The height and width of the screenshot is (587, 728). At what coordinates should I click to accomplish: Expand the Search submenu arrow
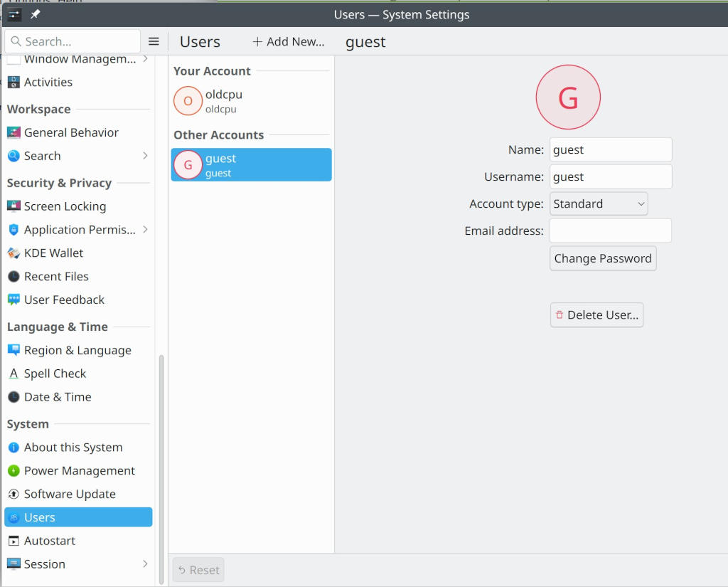point(145,155)
